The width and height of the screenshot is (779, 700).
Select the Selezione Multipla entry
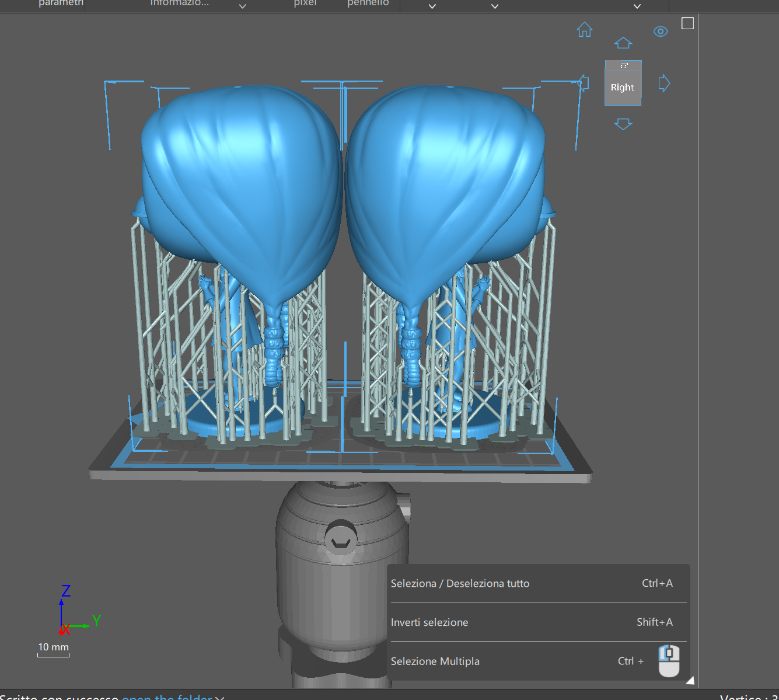(435, 661)
